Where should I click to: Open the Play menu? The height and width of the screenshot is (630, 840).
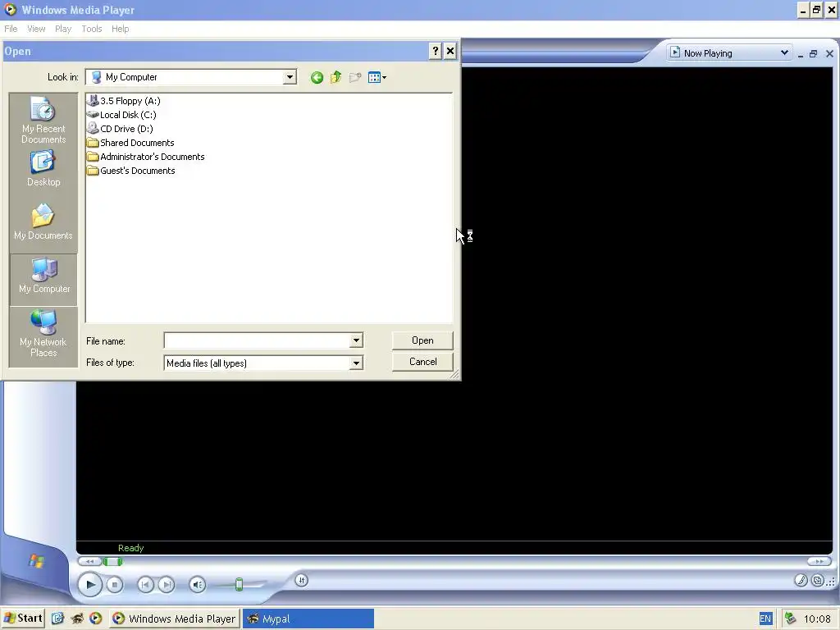[x=63, y=29]
